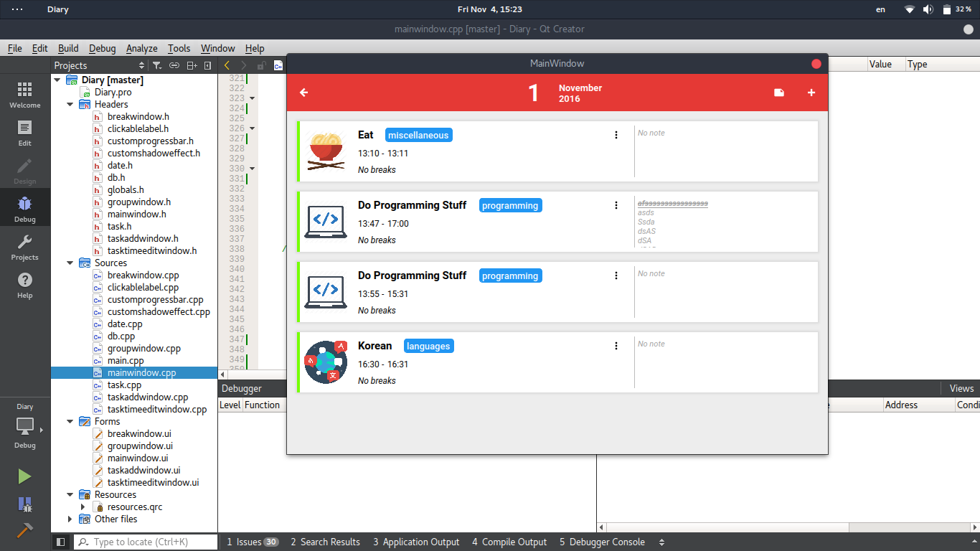
Task: Open the File menu
Action: click(15, 48)
